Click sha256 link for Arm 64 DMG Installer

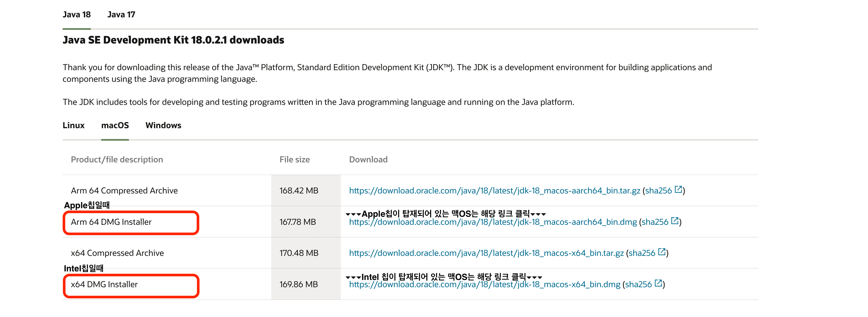click(x=655, y=222)
